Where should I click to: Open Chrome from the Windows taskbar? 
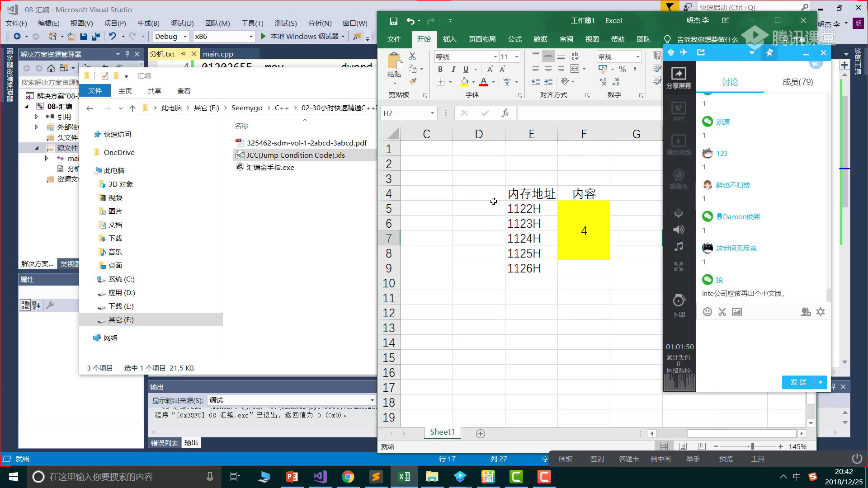pyautogui.click(x=348, y=477)
